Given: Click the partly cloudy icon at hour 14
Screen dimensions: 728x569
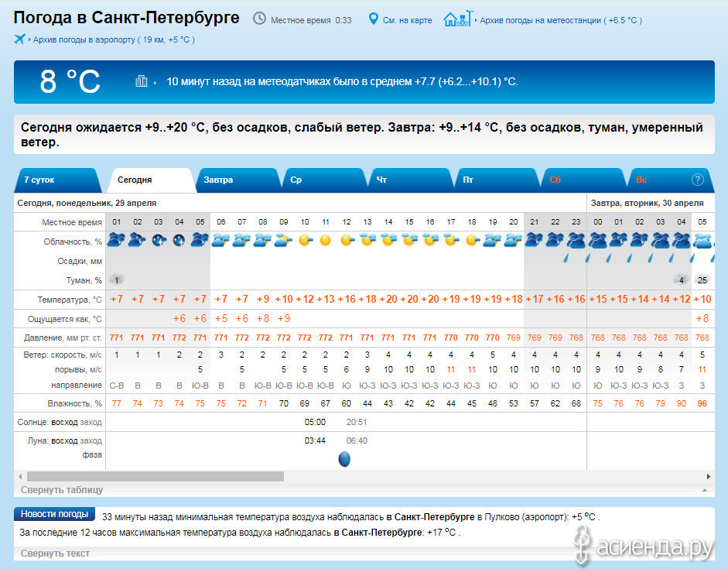Looking at the screenshot, I should pos(388,240).
